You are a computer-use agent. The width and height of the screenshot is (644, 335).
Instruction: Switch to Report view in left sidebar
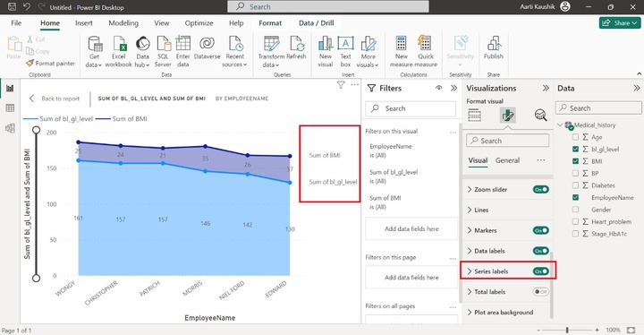pos(10,88)
